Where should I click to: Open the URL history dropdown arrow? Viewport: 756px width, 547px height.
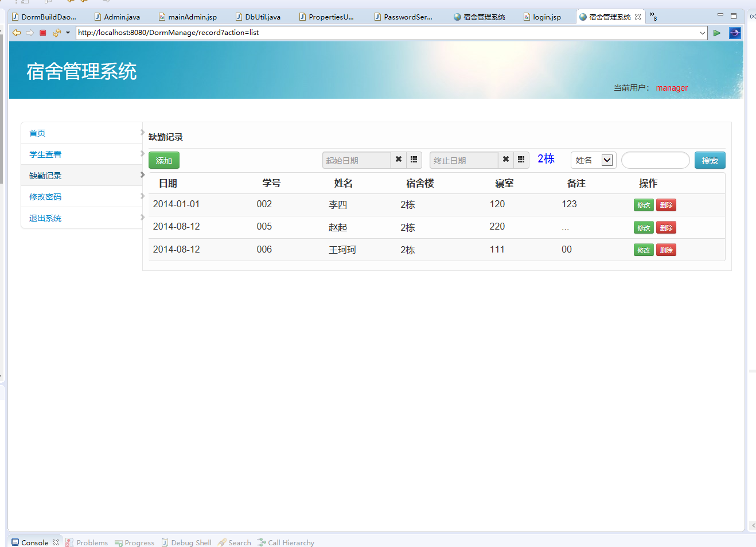pyautogui.click(x=702, y=33)
